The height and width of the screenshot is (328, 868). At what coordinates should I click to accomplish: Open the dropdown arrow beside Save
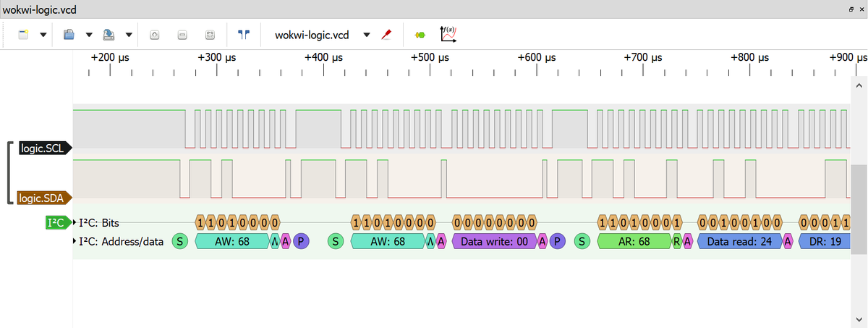(129, 35)
